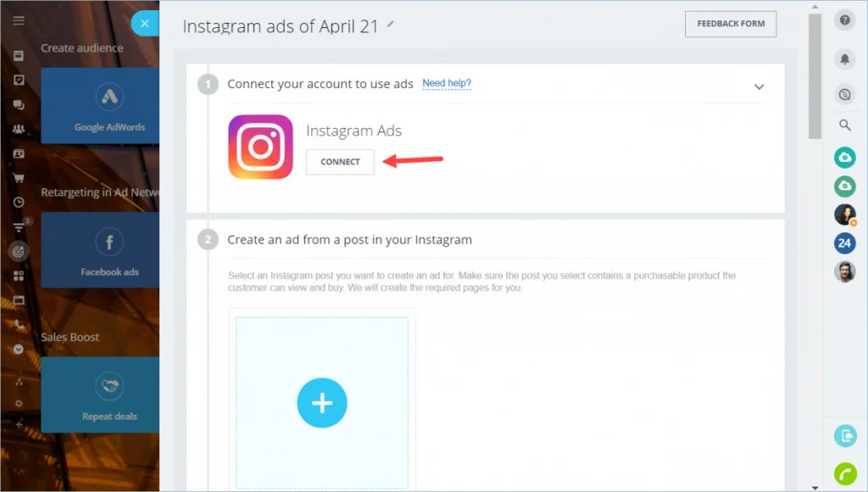Click the clock icon in the left sidebar
This screenshot has height=492, width=868.
(19, 202)
